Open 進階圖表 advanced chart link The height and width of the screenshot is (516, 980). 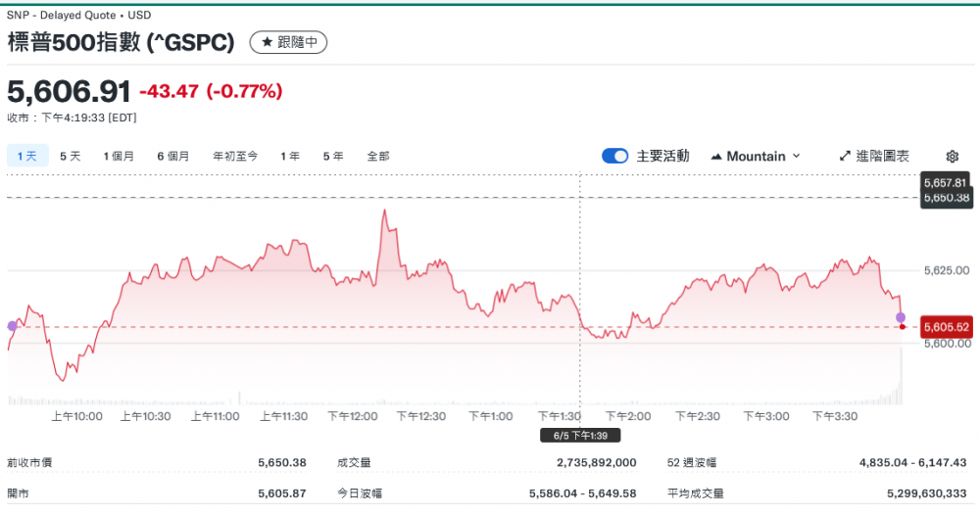tap(874, 156)
